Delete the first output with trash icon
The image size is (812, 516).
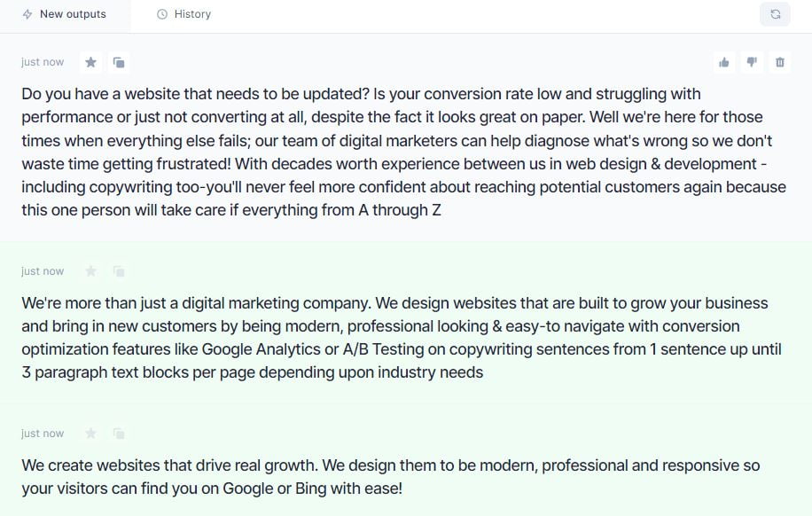coord(780,62)
